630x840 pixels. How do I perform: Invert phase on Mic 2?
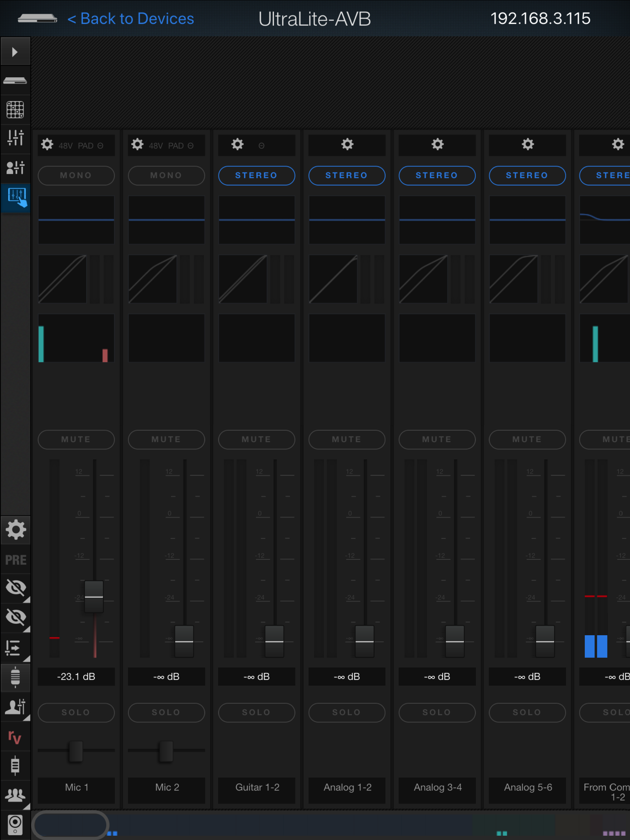click(190, 146)
